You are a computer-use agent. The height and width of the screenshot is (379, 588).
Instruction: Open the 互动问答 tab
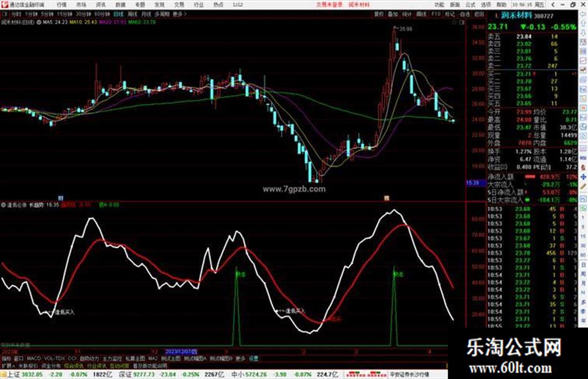119,365
